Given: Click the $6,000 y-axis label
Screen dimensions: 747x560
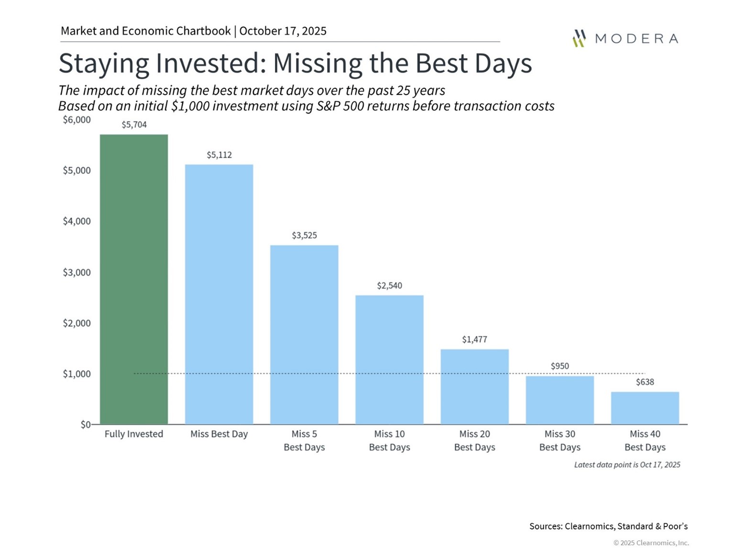Looking at the screenshot, I should pos(77,119).
